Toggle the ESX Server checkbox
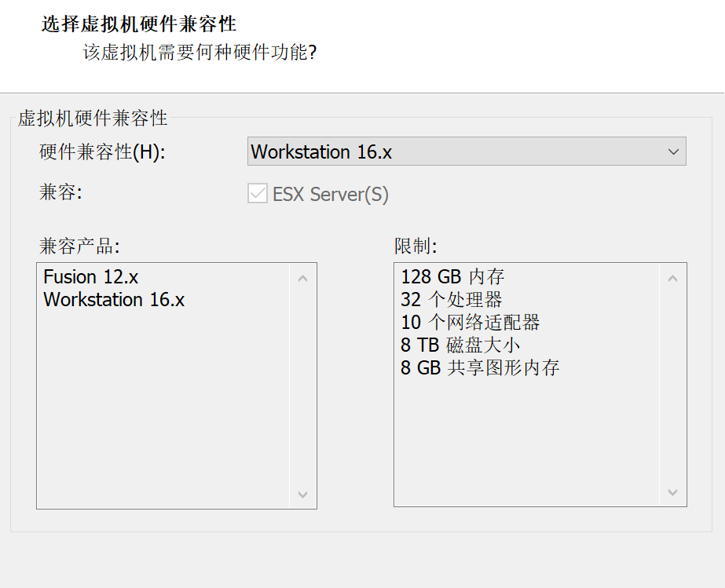This screenshot has width=725, height=588. [258, 194]
